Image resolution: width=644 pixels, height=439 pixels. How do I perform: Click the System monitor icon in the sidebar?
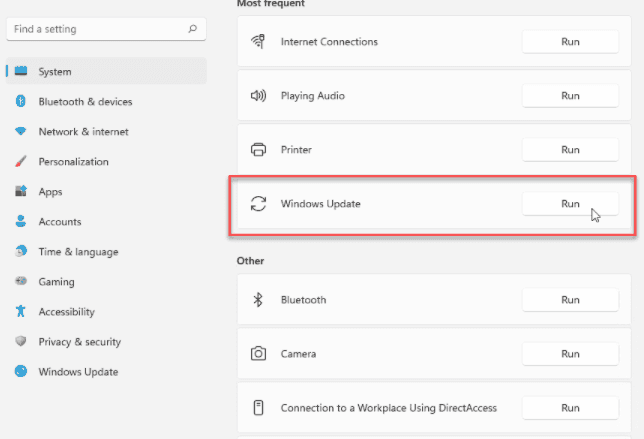click(21, 71)
